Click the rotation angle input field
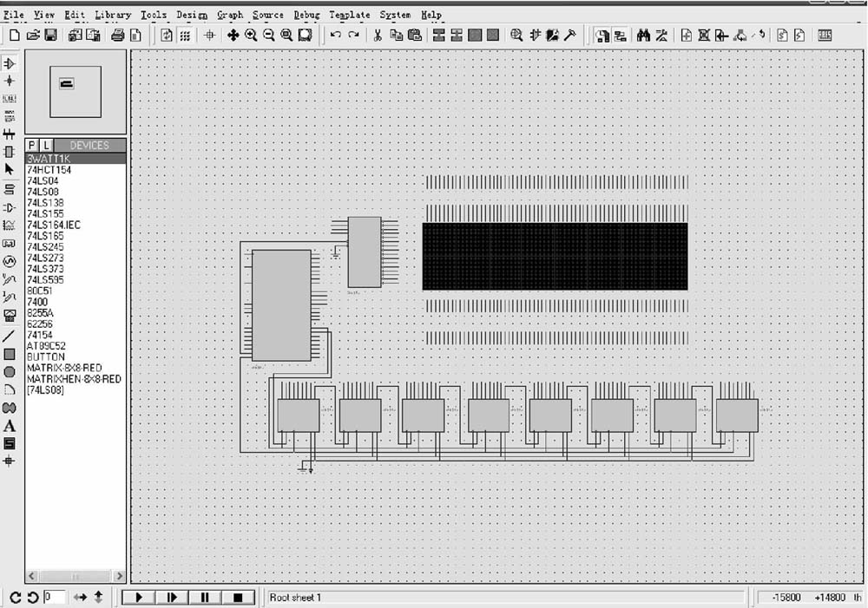This screenshot has height=608, width=868. click(x=54, y=597)
